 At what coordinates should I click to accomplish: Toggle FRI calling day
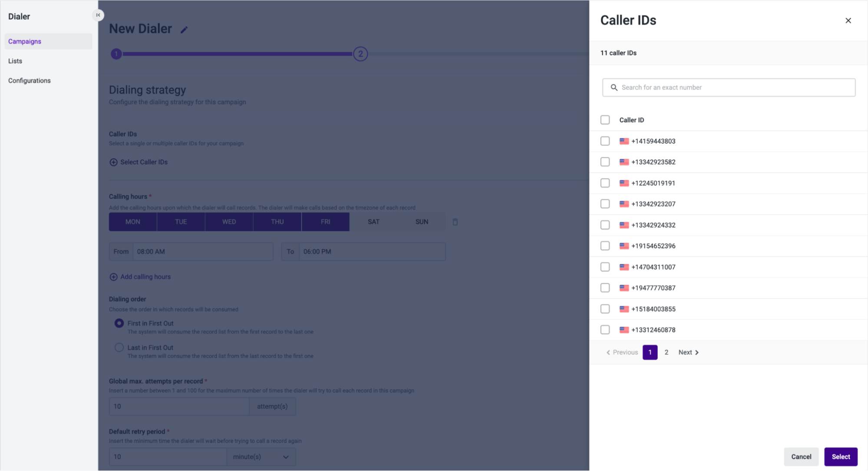326,222
